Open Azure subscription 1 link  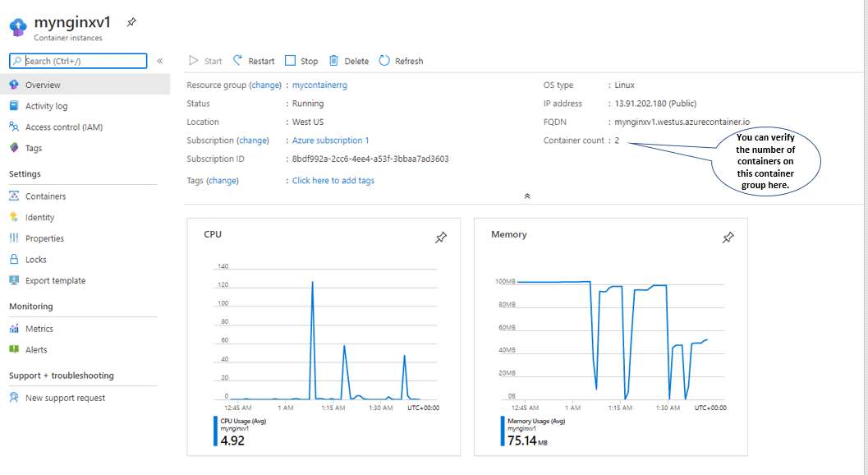[x=330, y=141]
